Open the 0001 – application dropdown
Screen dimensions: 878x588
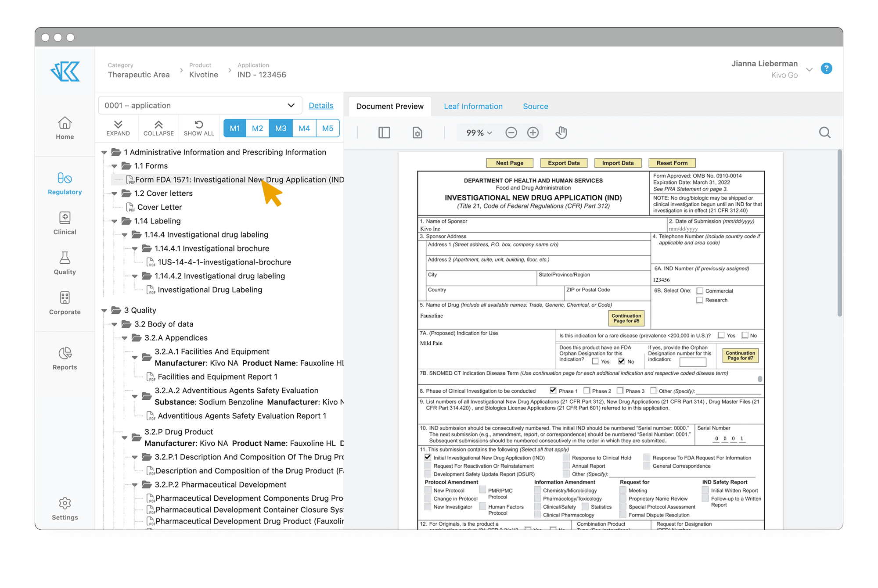pos(200,105)
